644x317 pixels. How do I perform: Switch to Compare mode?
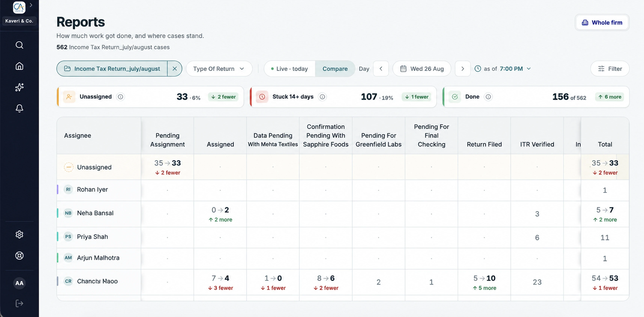click(x=335, y=69)
